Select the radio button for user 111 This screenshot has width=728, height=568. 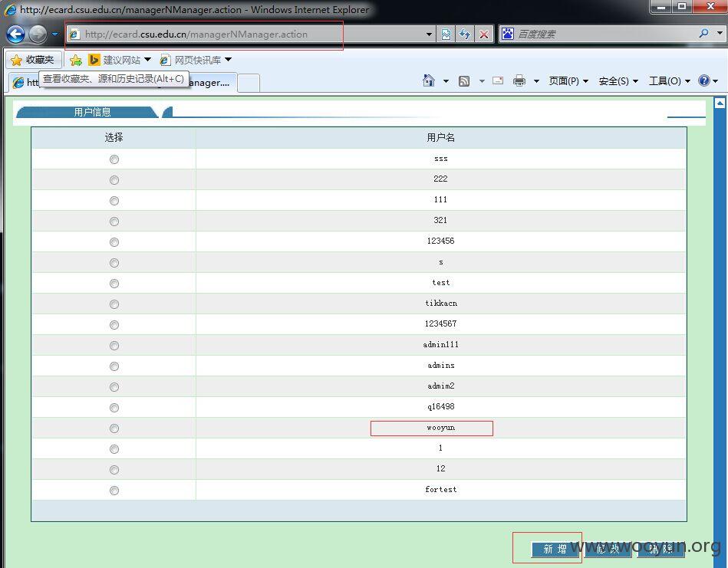pyautogui.click(x=114, y=201)
